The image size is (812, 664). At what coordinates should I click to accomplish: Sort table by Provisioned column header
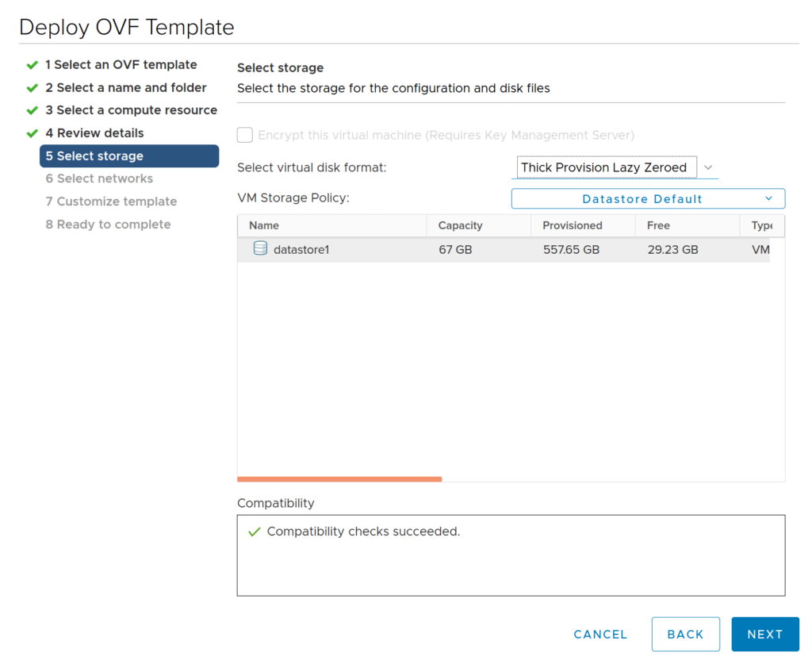pos(583,226)
